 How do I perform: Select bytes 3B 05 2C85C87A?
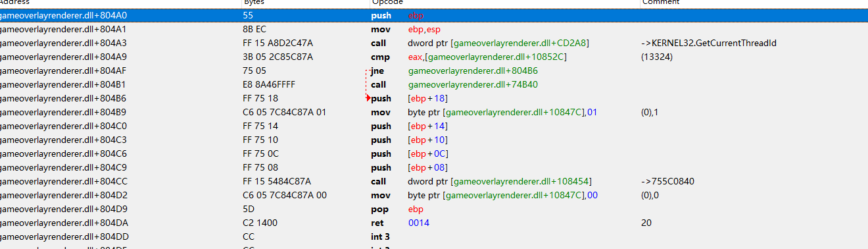pyautogui.click(x=277, y=57)
